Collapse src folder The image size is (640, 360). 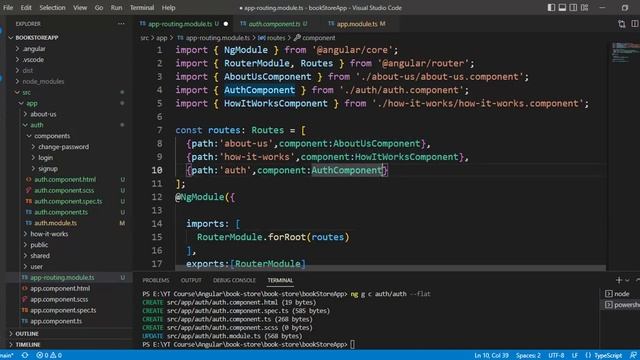click(27, 92)
